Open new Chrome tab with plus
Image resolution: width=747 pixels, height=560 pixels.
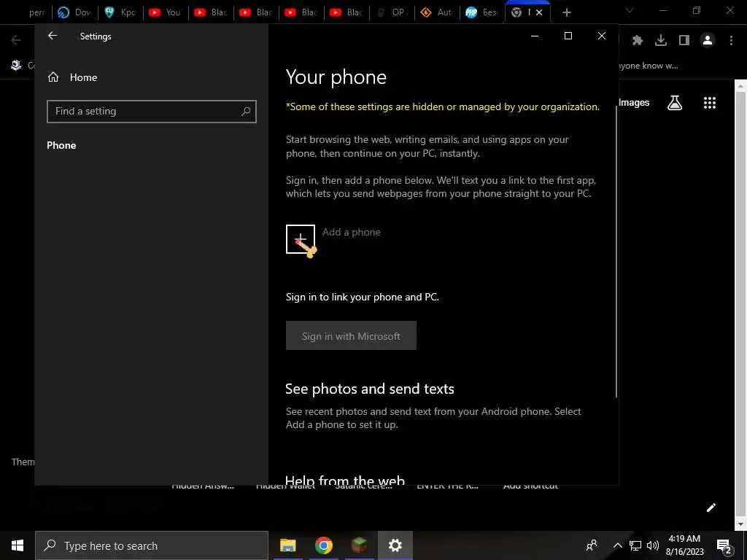[x=566, y=12]
